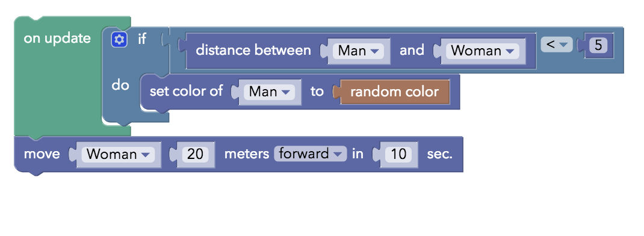Select the set color of block
644x236 pixels.
coord(186,91)
